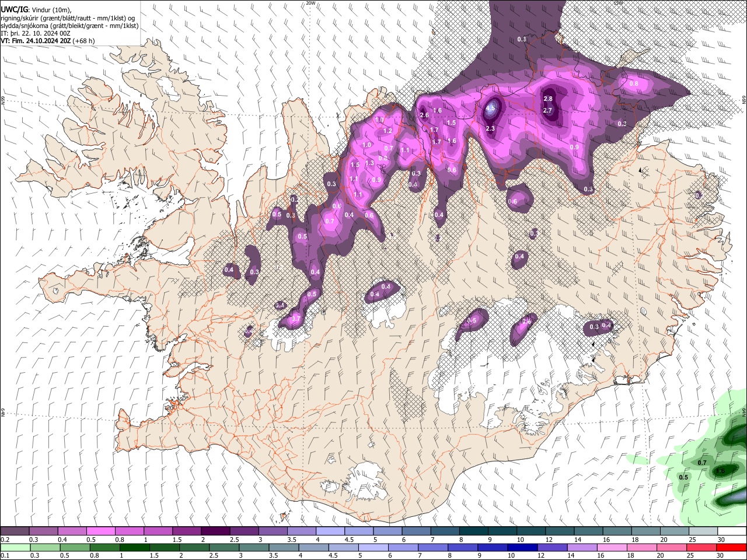Click lower-scale pale green swatch between 0.1 and 0.3
This screenshot has height=560, width=747.
click(x=15, y=547)
